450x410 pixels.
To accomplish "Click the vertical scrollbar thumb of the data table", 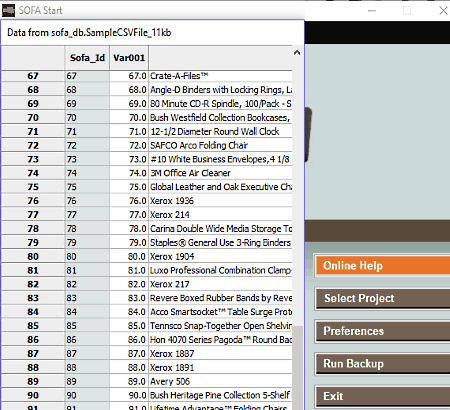I will click(298, 368).
